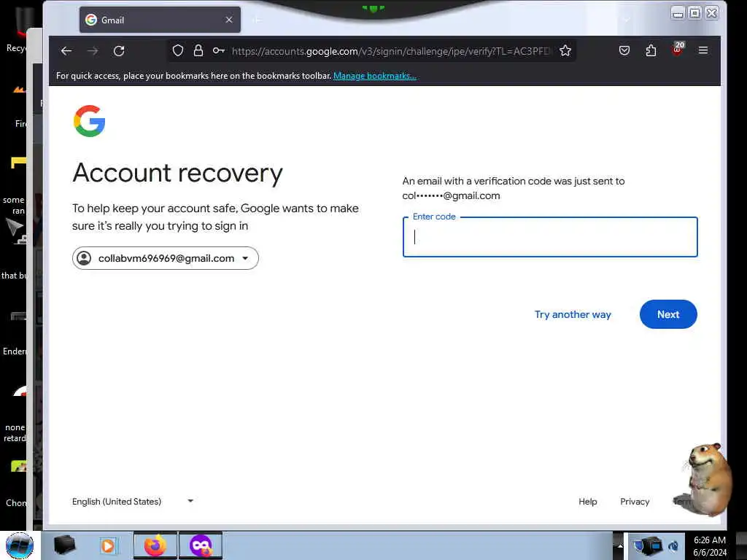Close the Gmail tab

click(x=229, y=20)
